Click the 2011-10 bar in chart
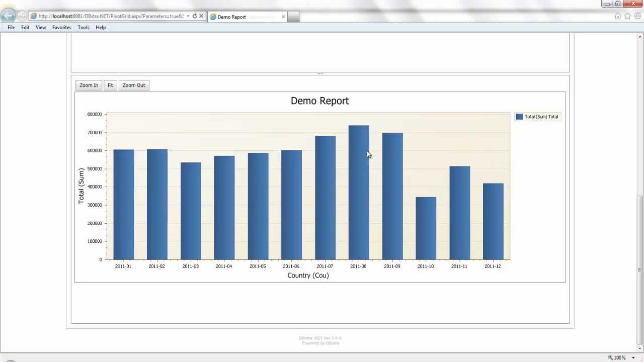The image size is (644, 362). point(426,228)
